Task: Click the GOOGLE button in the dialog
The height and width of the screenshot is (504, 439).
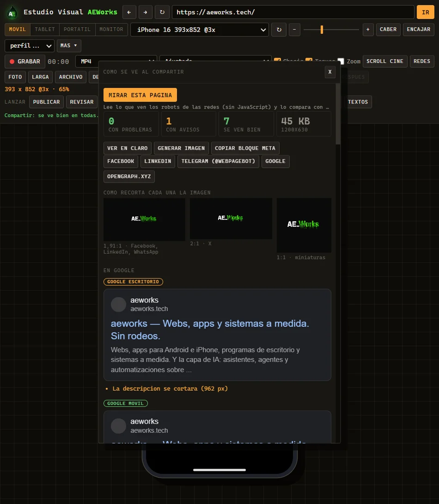Action: pyautogui.click(x=275, y=161)
